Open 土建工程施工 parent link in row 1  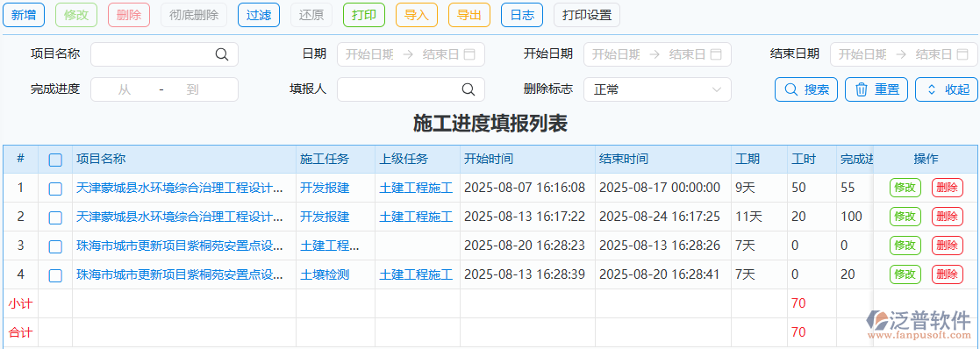click(416, 188)
